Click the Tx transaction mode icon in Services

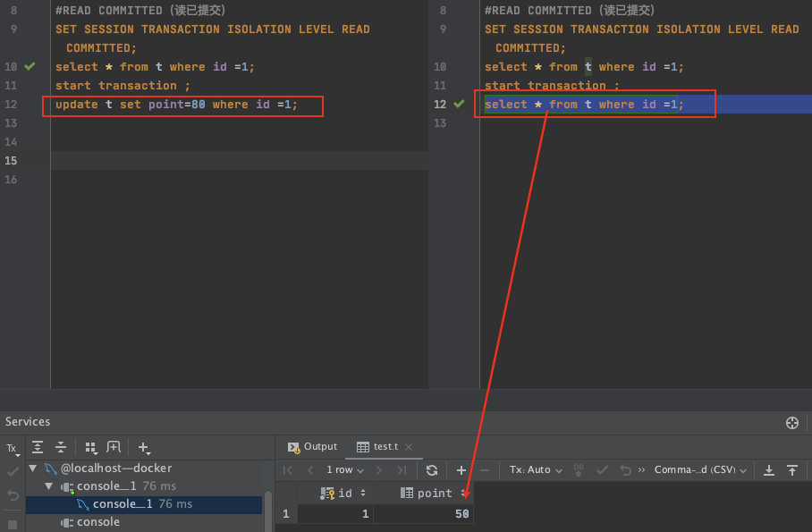(x=13, y=448)
